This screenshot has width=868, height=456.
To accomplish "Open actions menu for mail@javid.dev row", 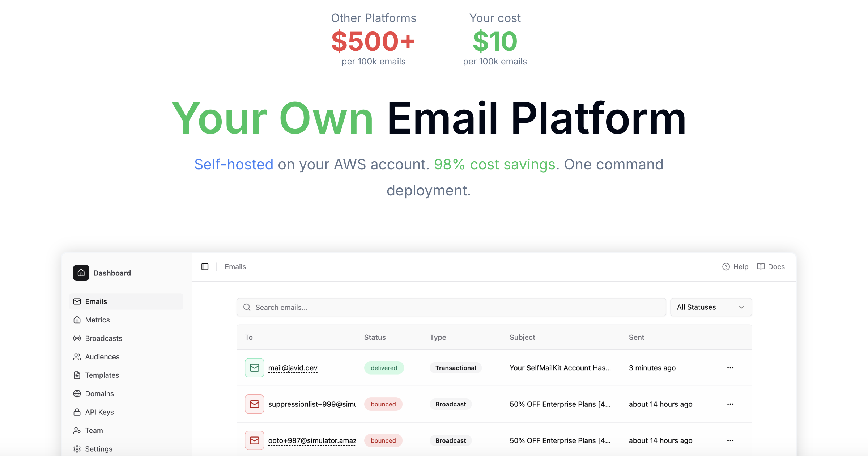I will point(730,368).
